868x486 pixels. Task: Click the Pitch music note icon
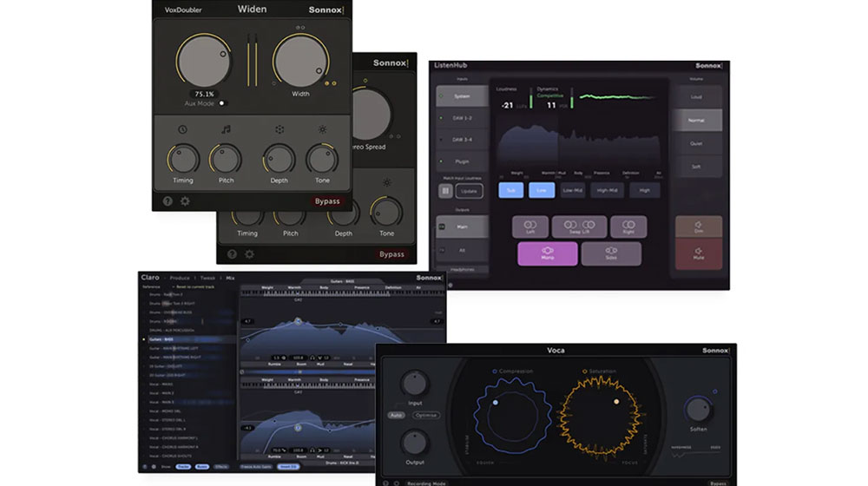click(x=226, y=129)
